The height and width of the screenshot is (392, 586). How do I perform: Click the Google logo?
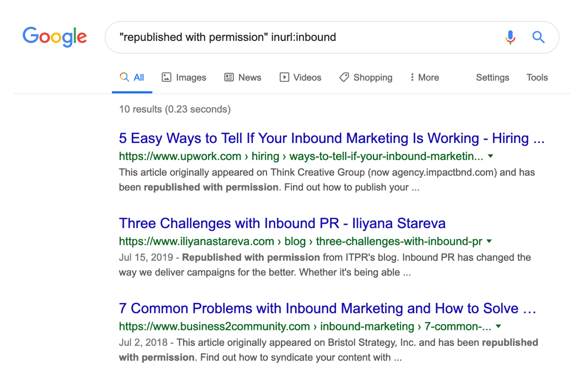click(x=55, y=37)
